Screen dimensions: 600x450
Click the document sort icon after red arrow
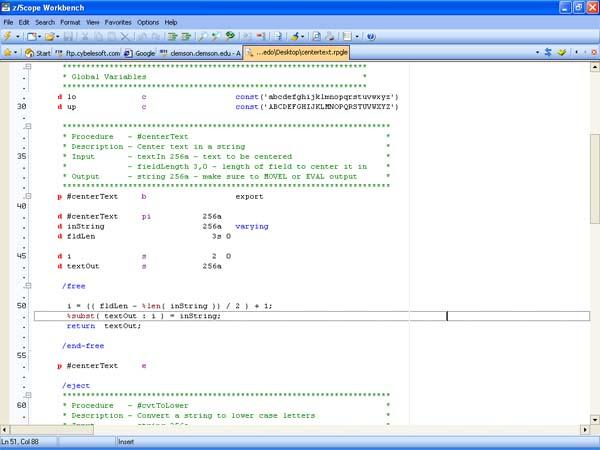point(278,36)
